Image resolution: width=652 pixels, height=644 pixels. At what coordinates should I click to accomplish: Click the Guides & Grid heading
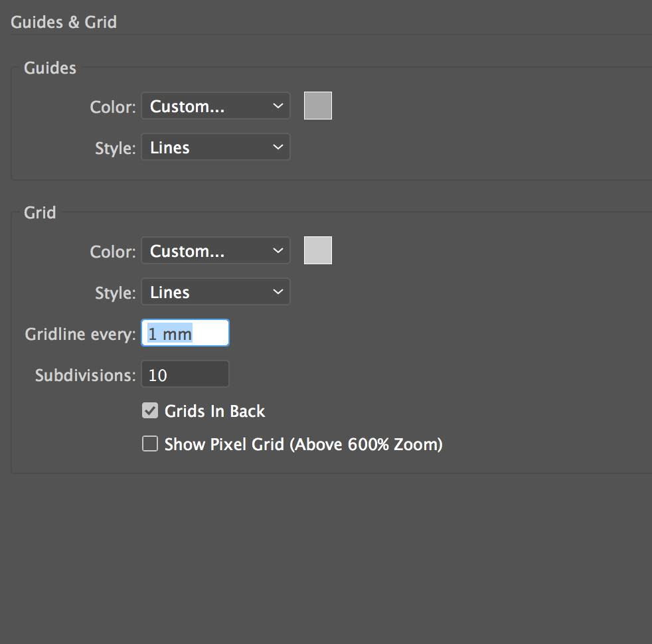(64, 22)
